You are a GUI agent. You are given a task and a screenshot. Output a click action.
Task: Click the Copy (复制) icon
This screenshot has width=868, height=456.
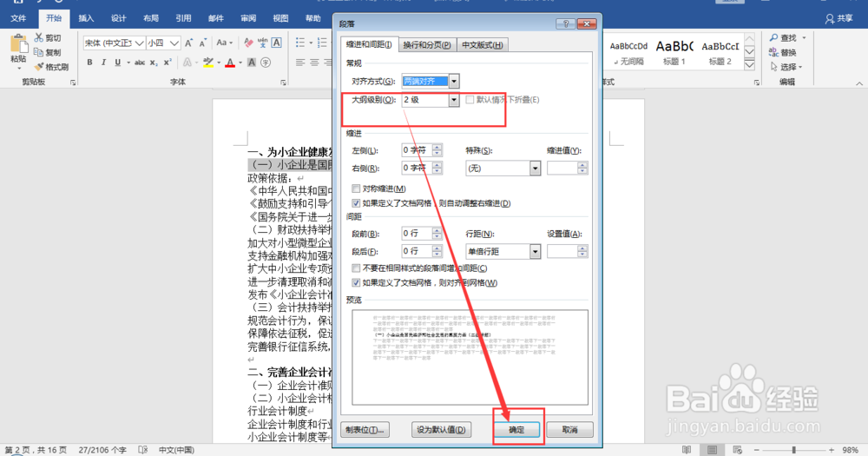39,52
